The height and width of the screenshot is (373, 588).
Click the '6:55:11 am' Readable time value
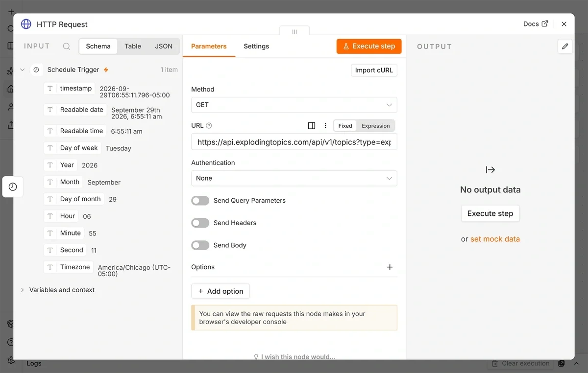(127, 132)
